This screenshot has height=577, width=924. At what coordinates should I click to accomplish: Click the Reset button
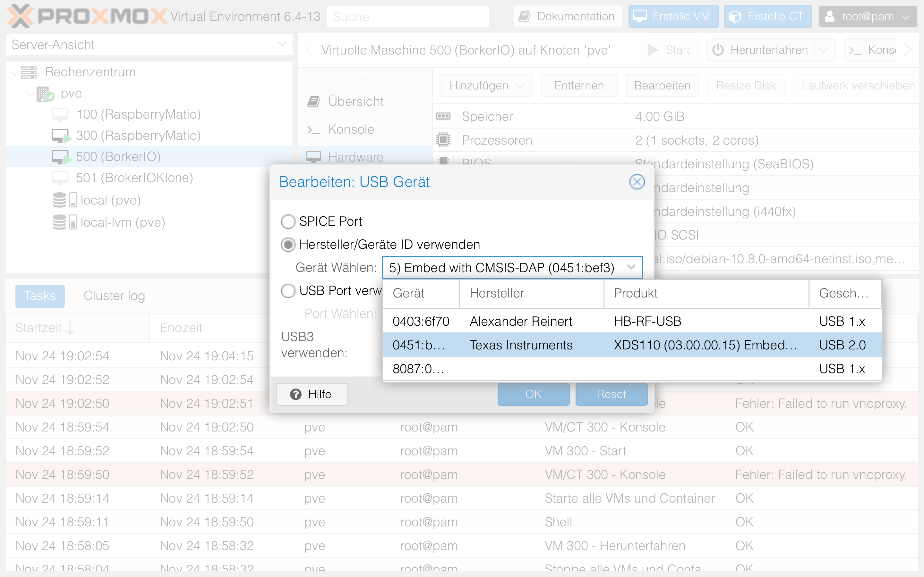point(611,394)
